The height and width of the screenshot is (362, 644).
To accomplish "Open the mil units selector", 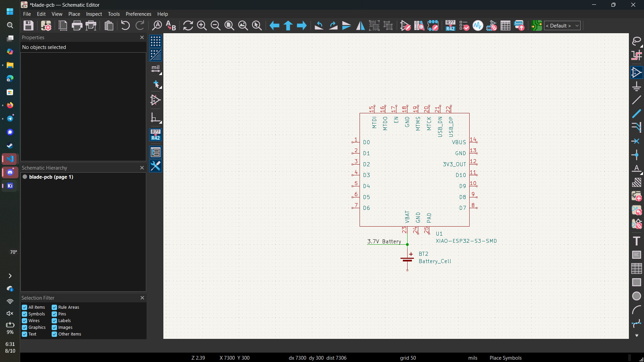I will coord(156,69).
